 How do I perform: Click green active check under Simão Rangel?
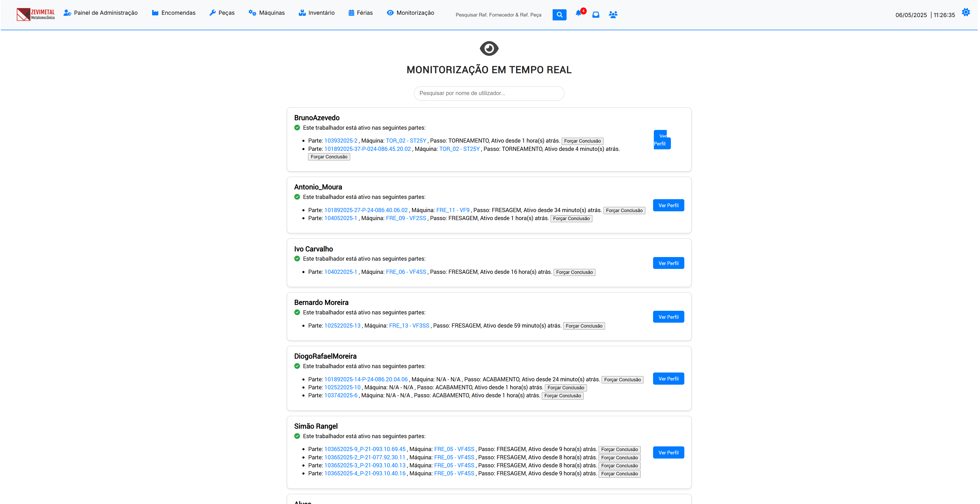click(297, 436)
